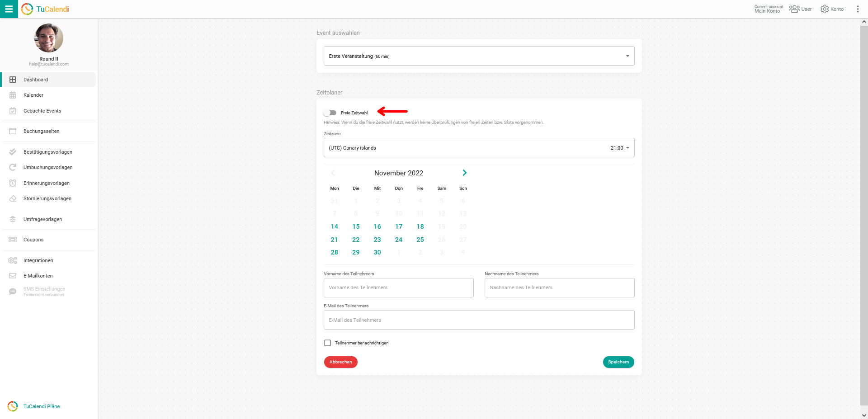Click the Kalender calendar icon

[13, 95]
